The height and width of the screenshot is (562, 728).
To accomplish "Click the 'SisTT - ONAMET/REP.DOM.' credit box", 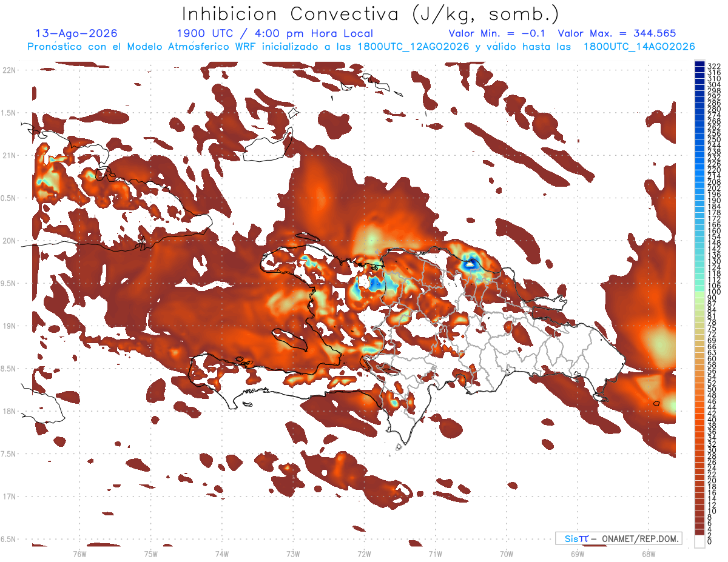I will [x=619, y=538].
